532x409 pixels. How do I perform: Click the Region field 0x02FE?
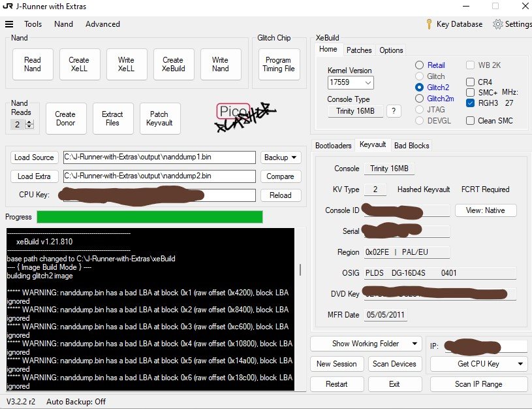point(407,252)
